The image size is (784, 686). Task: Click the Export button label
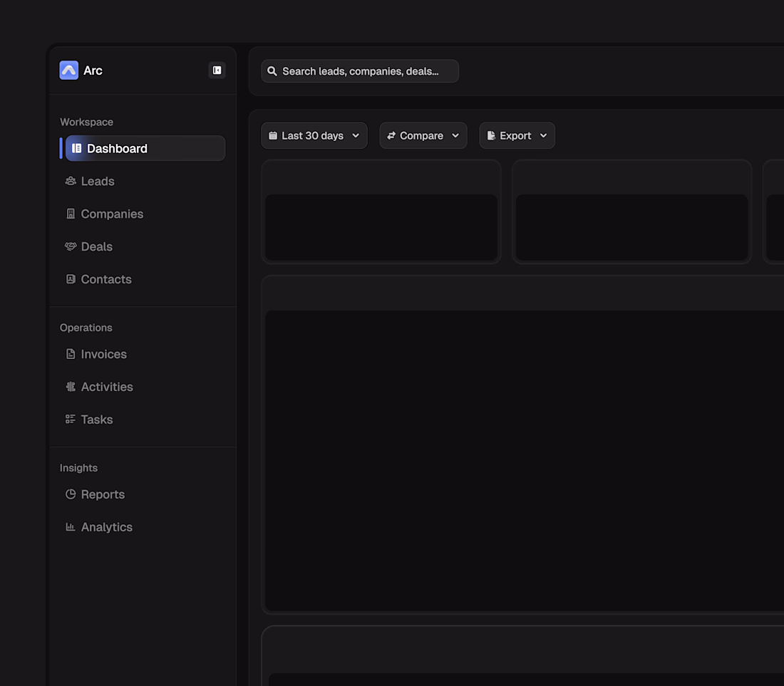pyautogui.click(x=515, y=136)
